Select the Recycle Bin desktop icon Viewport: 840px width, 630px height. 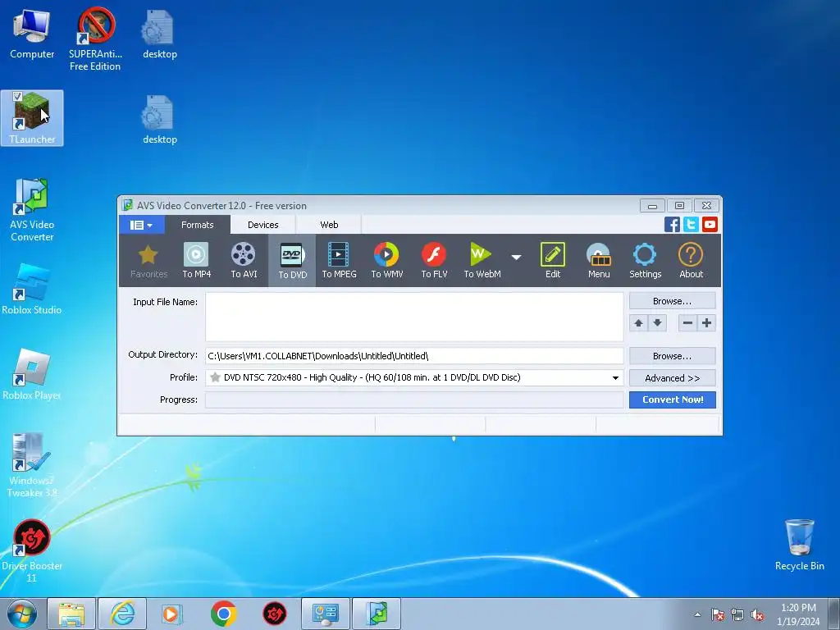pos(799,545)
